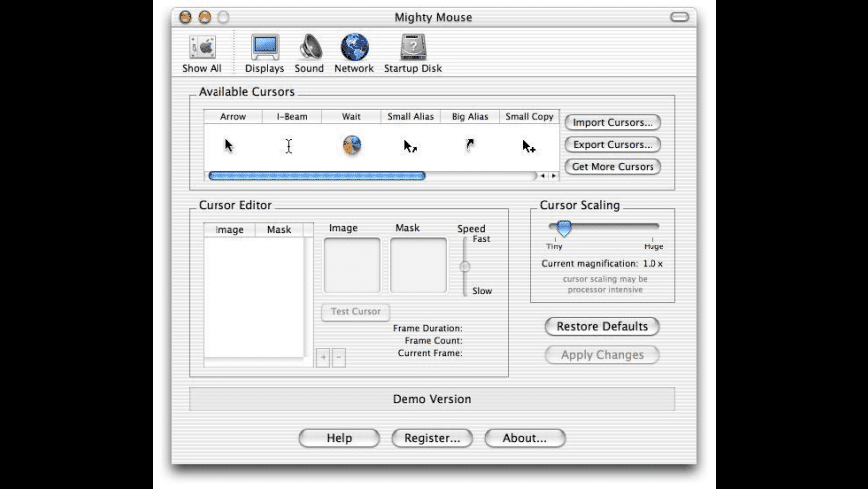
Task: Click the Mask column header in Cursor Editor
Action: [x=279, y=230]
